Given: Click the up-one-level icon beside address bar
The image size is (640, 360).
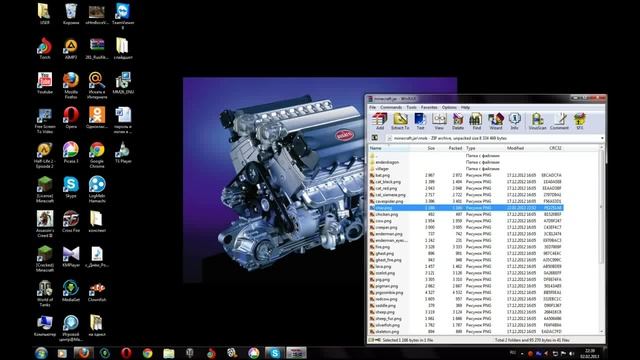Looking at the screenshot, I should coord(375,138).
